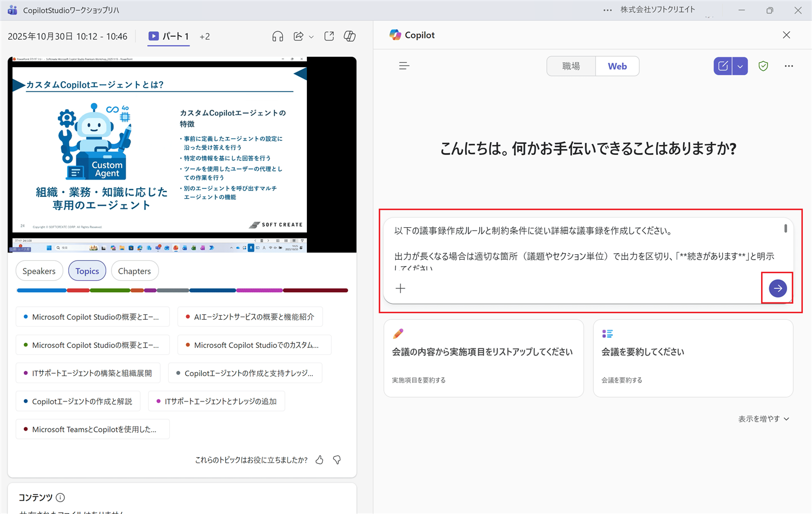
Task: Open chat history with the hamburger icon
Action: coord(404,65)
